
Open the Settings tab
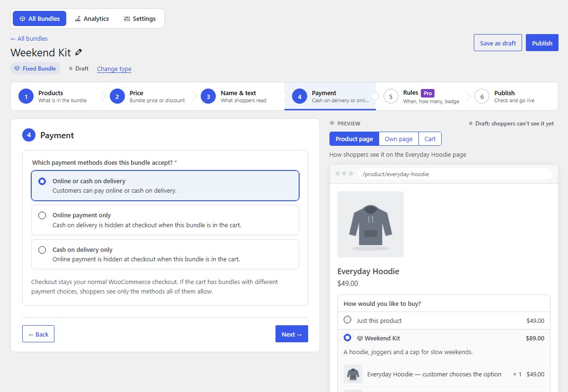tap(140, 18)
